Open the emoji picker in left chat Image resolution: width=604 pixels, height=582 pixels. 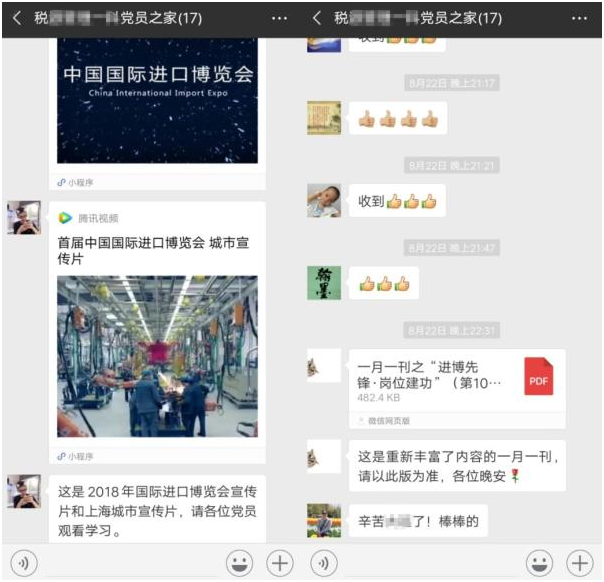pos(239,563)
